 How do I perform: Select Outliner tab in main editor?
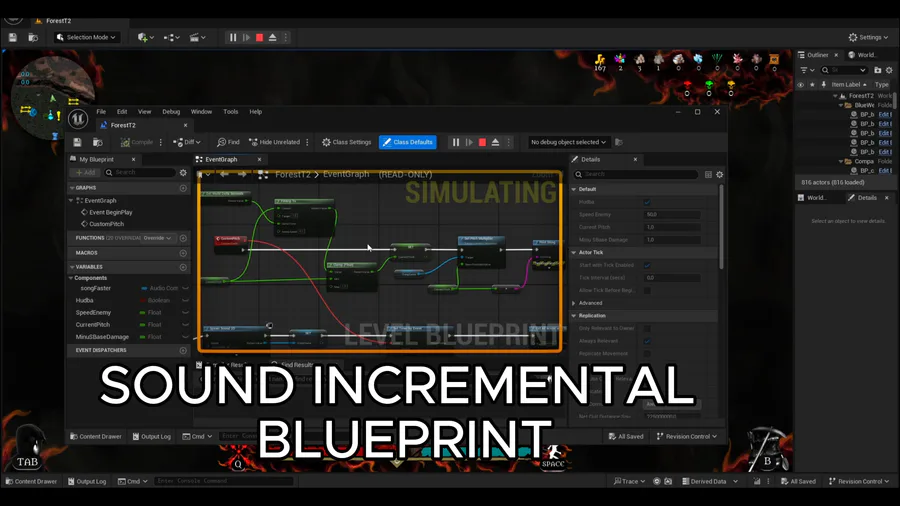coord(818,55)
